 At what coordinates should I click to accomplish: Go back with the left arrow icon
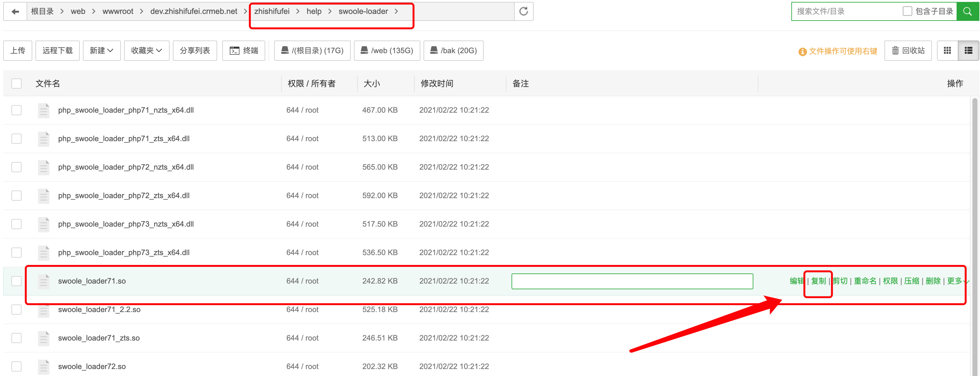pyautogui.click(x=15, y=11)
